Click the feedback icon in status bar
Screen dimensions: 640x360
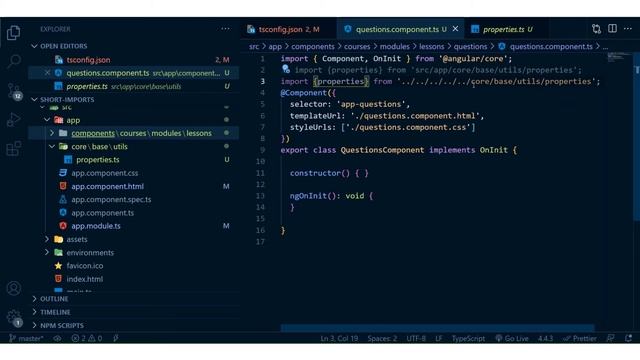611,338
